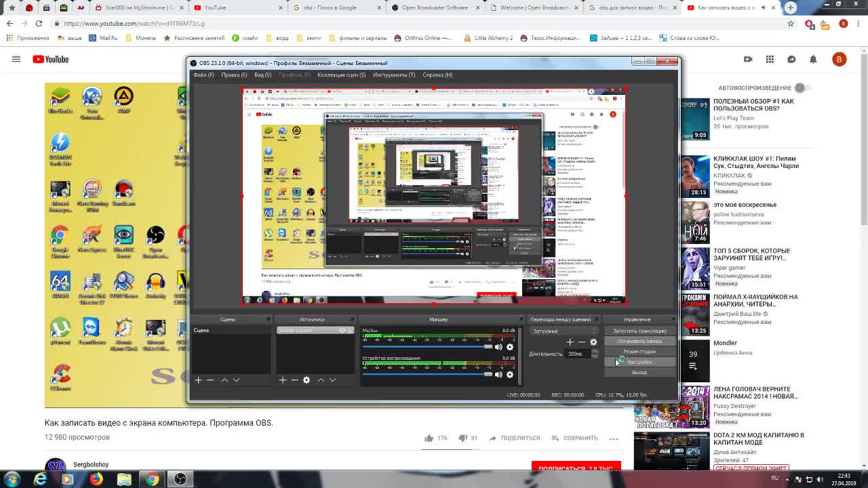868x488 pixels.
Task: Open Mail.Ru bookmark
Action: click(103, 38)
